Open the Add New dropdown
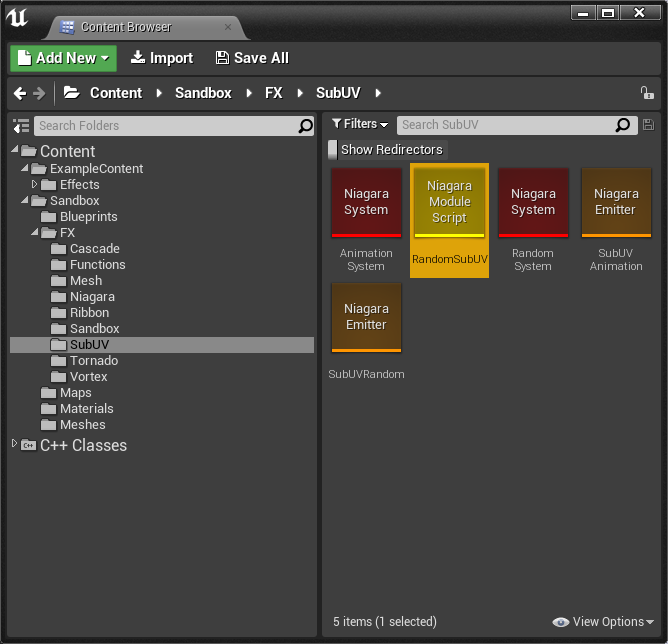Image resolution: width=668 pixels, height=644 pixels. [63, 58]
